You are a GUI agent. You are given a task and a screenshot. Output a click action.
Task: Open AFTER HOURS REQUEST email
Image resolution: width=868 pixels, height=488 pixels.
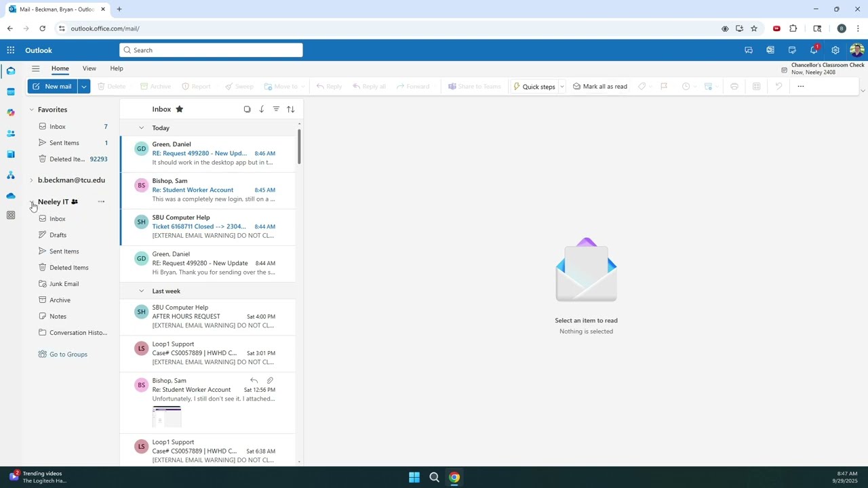click(x=208, y=317)
